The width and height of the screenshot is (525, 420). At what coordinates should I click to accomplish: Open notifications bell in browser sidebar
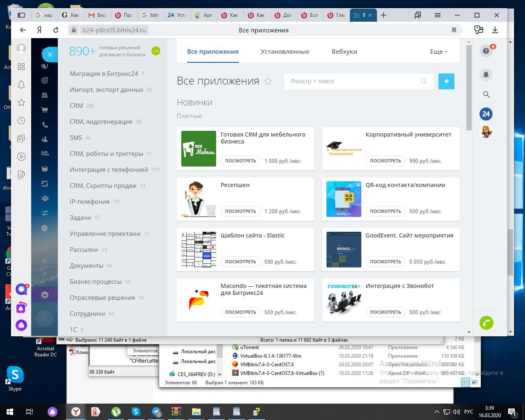(x=21, y=84)
